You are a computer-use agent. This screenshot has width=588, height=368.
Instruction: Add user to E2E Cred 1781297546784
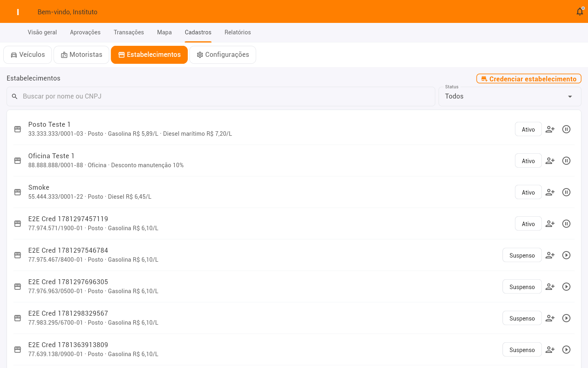(x=550, y=255)
